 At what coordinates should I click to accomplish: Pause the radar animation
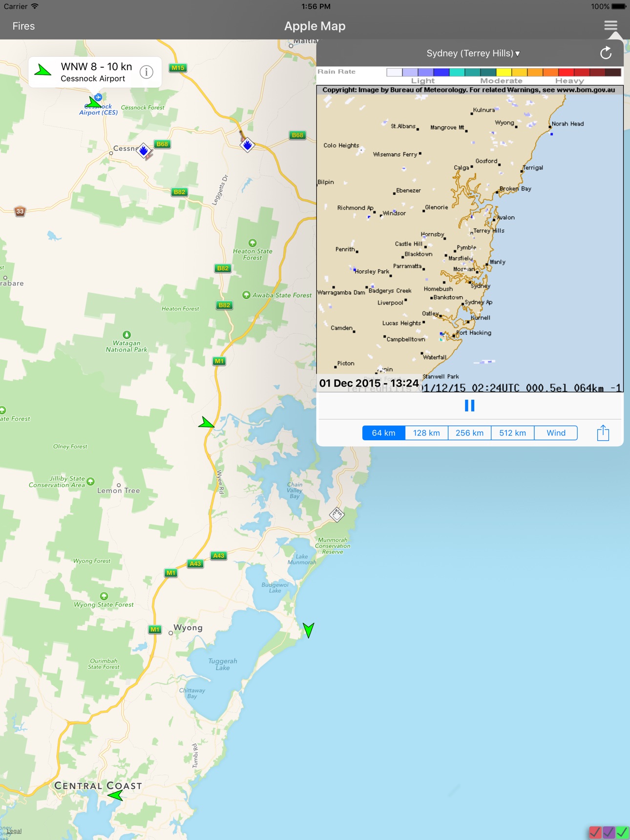pos(469,406)
